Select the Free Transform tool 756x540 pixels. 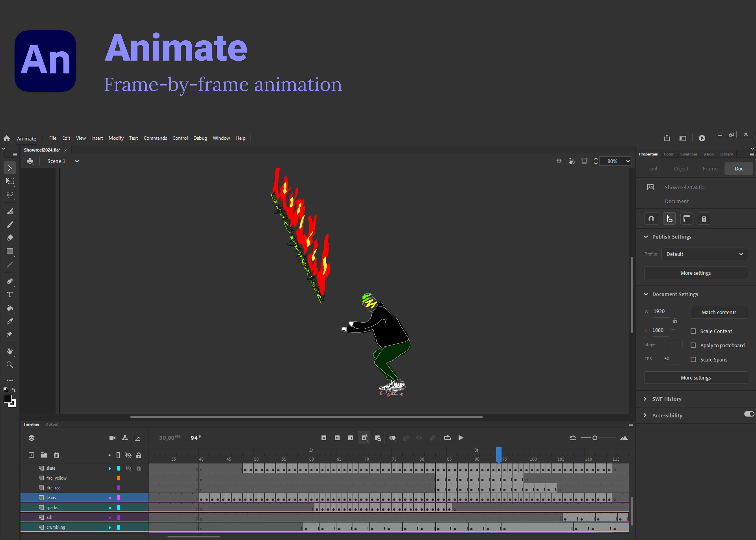click(10, 181)
